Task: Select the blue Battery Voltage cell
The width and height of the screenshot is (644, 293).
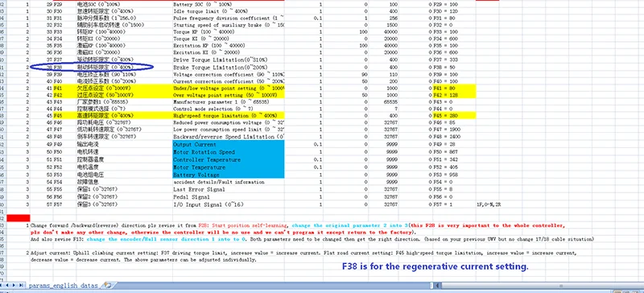Action: click(x=228, y=175)
